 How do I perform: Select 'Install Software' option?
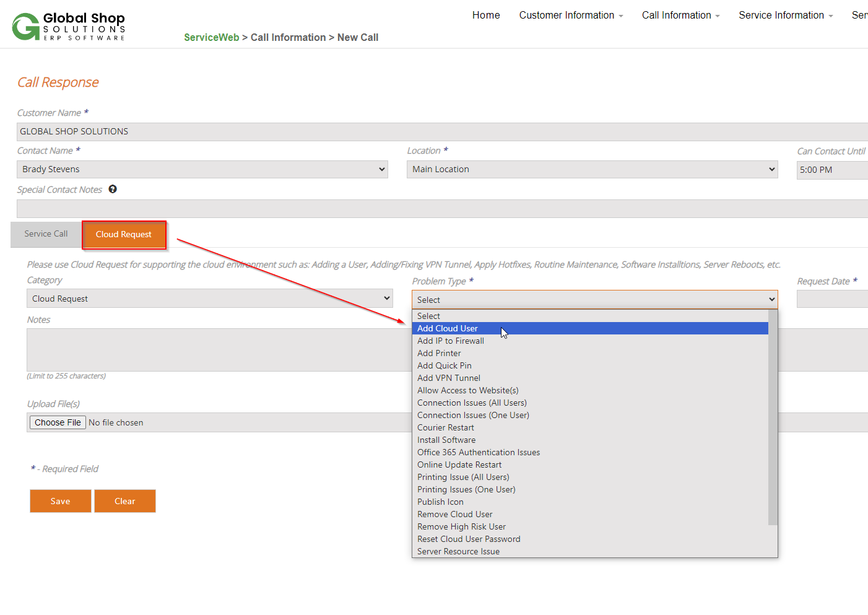pos(590,440)
